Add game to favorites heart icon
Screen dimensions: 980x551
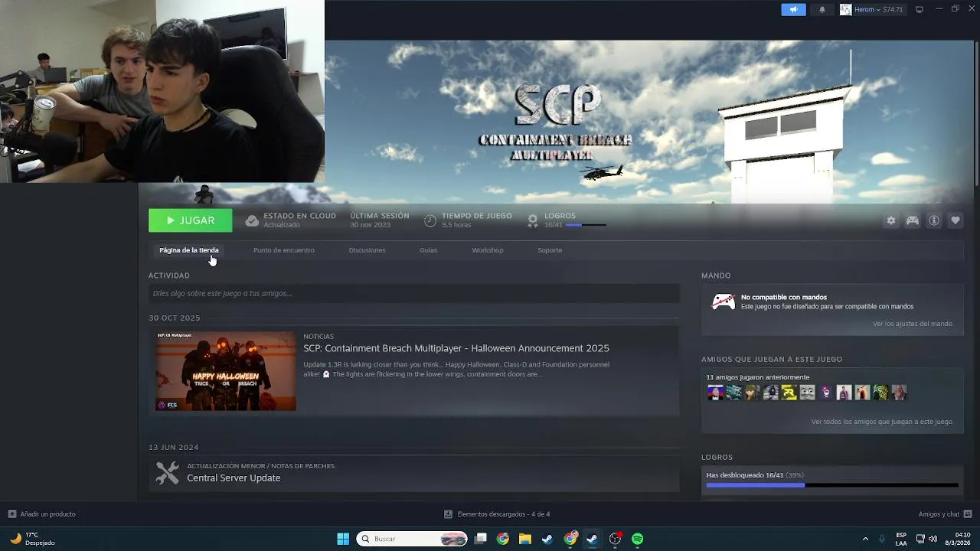click(x=955, y=220)
